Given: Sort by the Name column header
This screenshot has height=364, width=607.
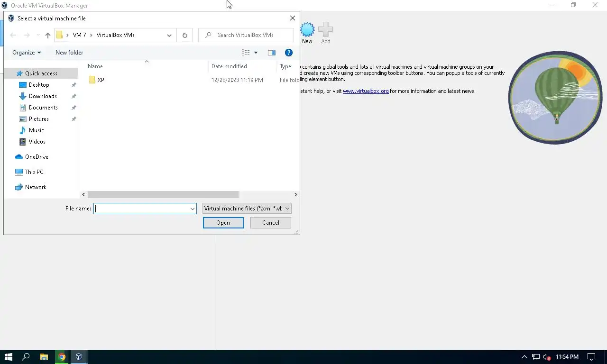Looking at the screenshot, I should (95, 66).
